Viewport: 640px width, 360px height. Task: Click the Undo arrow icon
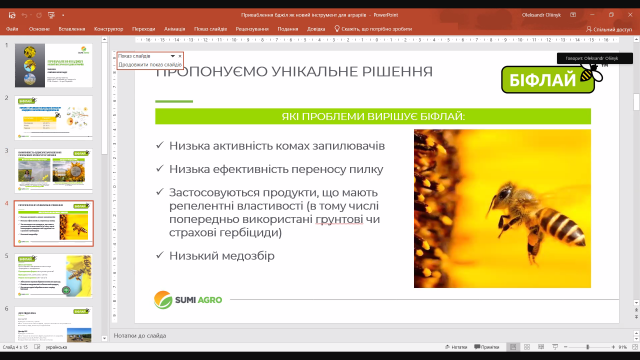coord(24,15)
